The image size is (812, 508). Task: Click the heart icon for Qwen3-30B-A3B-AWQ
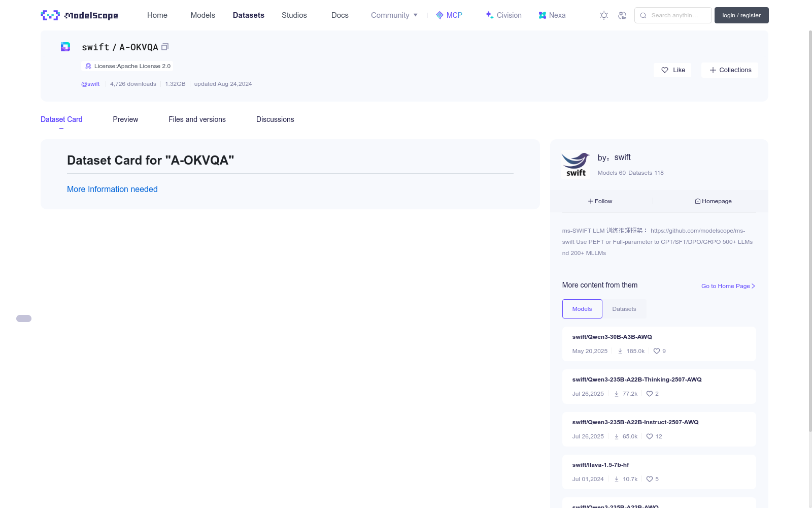[x=657, y=351]
